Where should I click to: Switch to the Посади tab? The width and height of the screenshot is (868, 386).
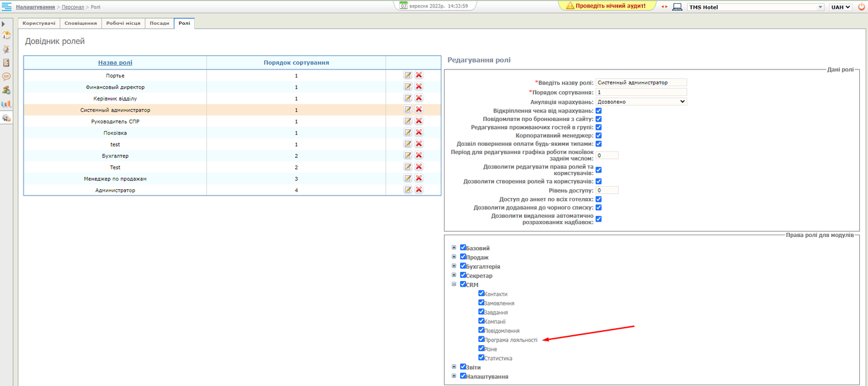point(159,23)
